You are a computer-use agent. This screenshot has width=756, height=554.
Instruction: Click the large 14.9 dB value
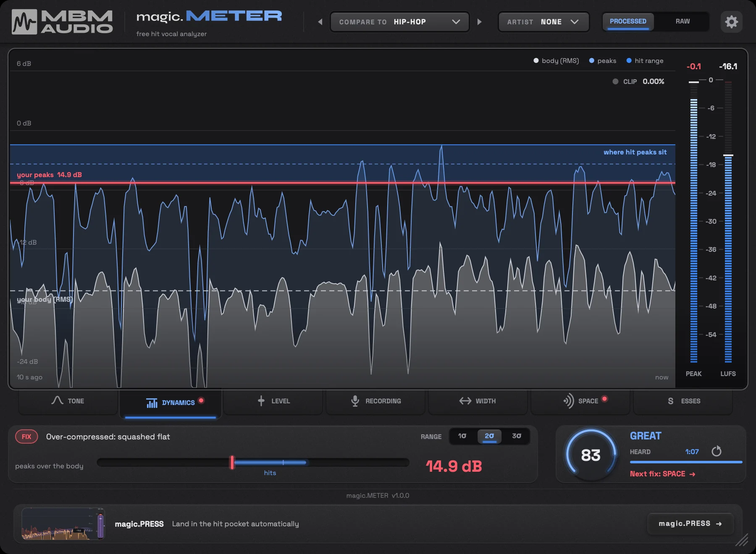point(454,466)
